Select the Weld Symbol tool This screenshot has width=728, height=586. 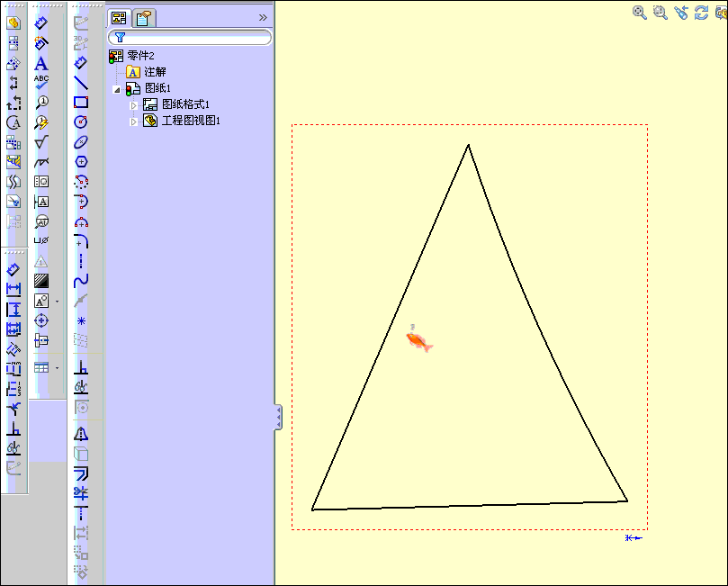tap(40, 162)
